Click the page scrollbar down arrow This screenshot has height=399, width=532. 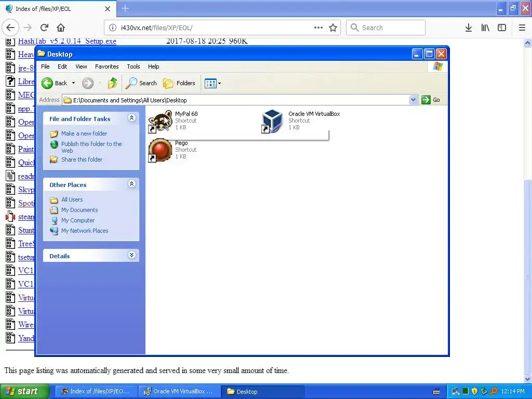(x=527, y=379)
